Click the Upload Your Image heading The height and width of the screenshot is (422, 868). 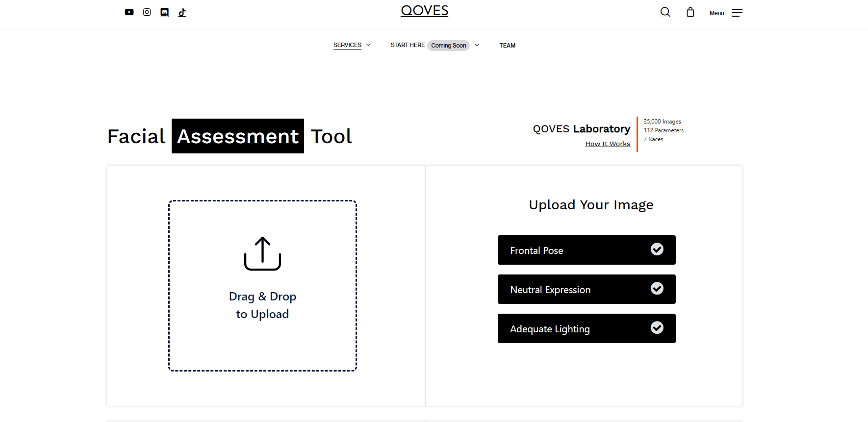pyautogui.click(x=591, y=205)
